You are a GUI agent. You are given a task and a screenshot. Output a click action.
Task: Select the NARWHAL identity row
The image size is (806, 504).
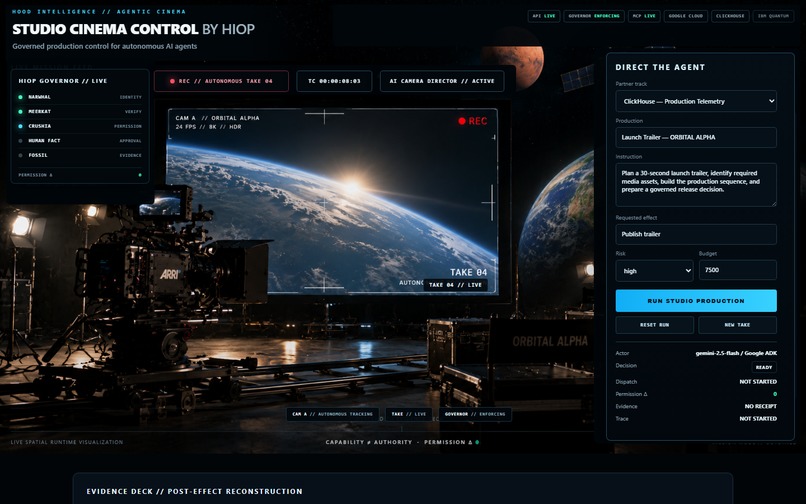pyautogui.click(x=80, y=97)
